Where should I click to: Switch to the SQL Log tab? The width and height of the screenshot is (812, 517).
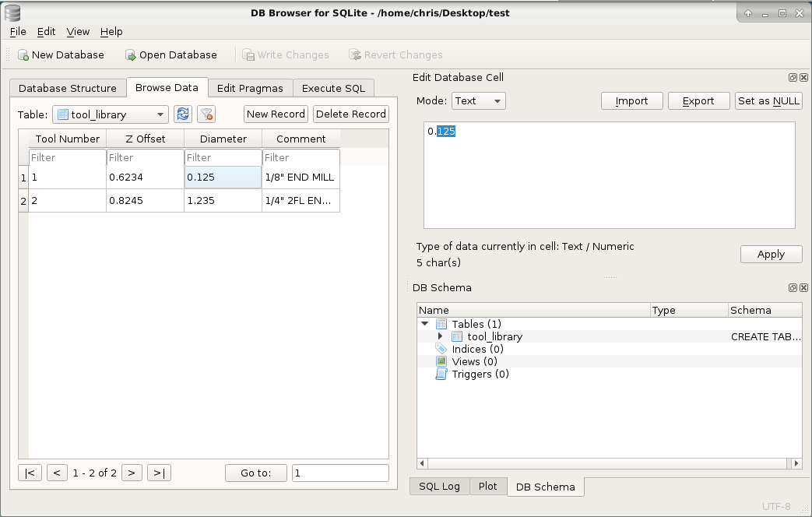(x=439, y=487)
